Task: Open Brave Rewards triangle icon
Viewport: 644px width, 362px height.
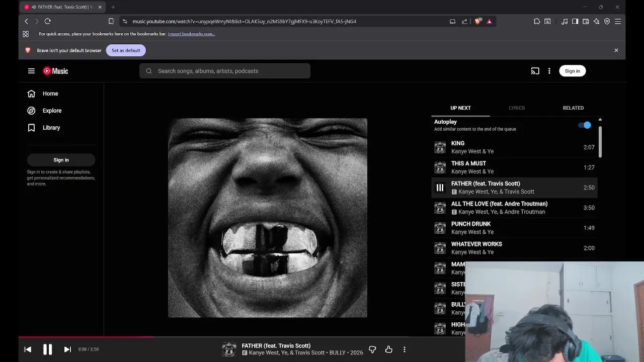Action: point(489,21)
